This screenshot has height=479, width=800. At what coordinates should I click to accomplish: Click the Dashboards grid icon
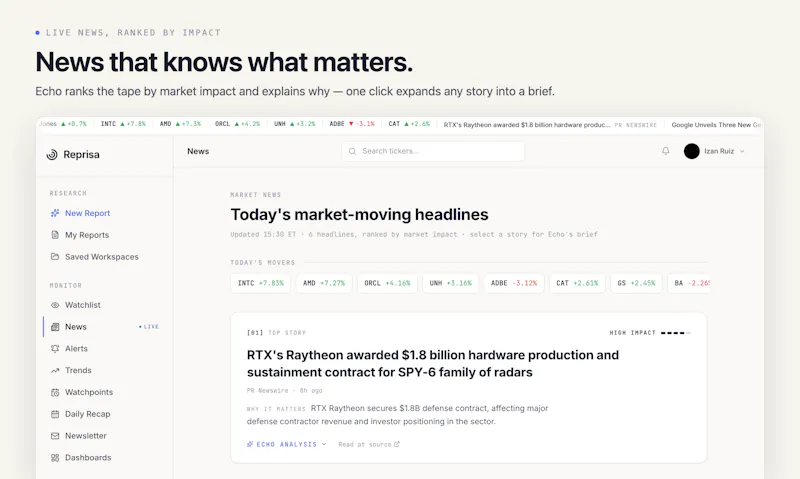[55, 458]
